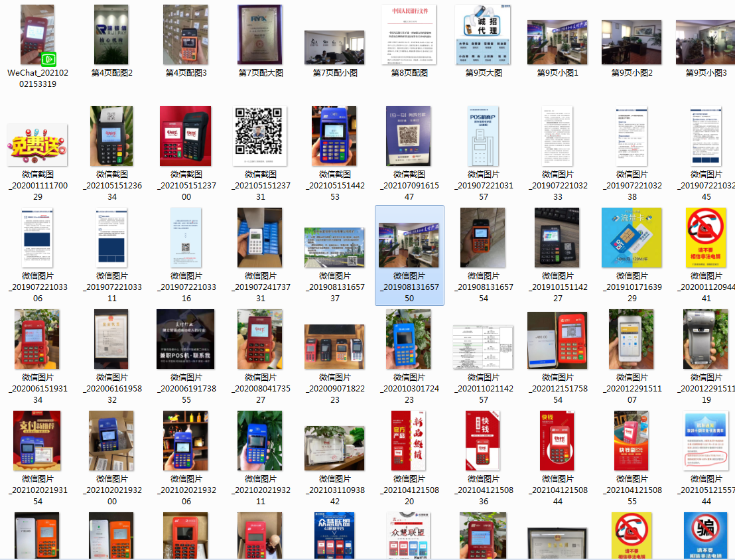
Task: Click the 第4页配图3 orange POS photo
Action: (x=186, y=35)
